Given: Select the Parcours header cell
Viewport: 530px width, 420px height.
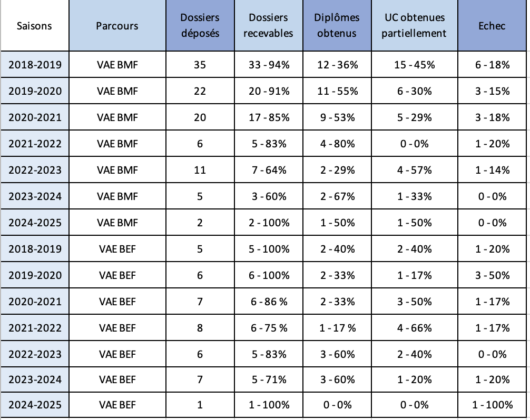Looking at the screenshot, I should 117,26.
